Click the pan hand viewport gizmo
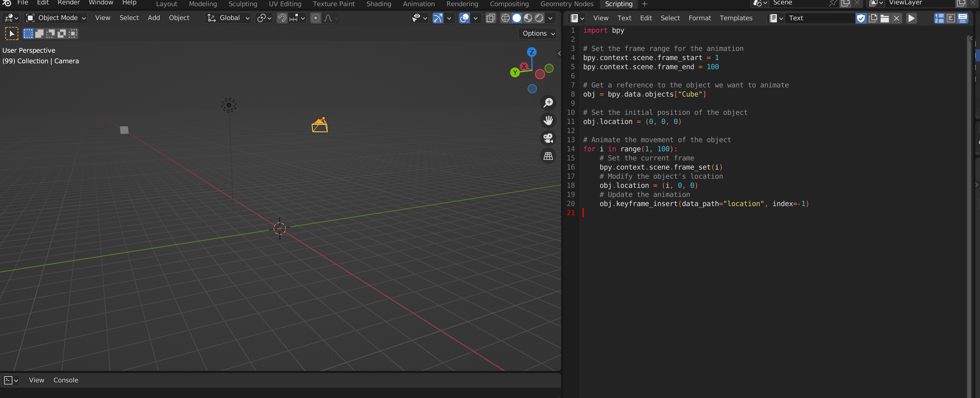 (x=548, y=120)
